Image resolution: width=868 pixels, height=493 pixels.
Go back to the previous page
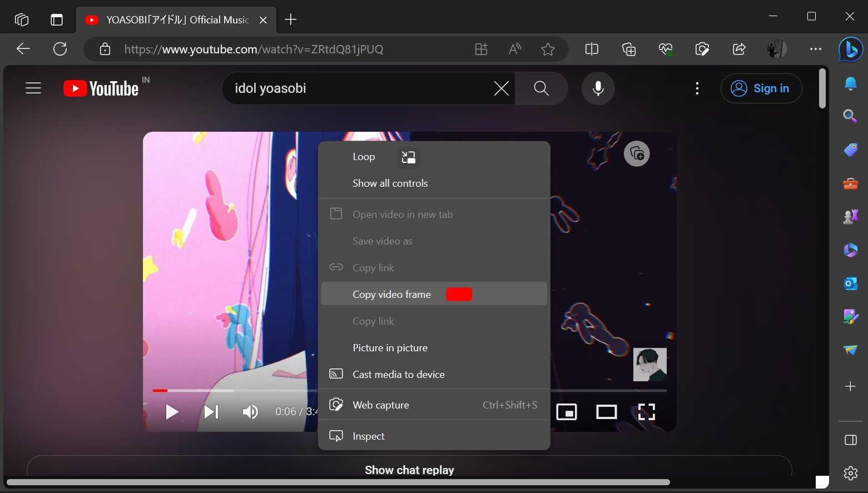[x=23, y=49]
